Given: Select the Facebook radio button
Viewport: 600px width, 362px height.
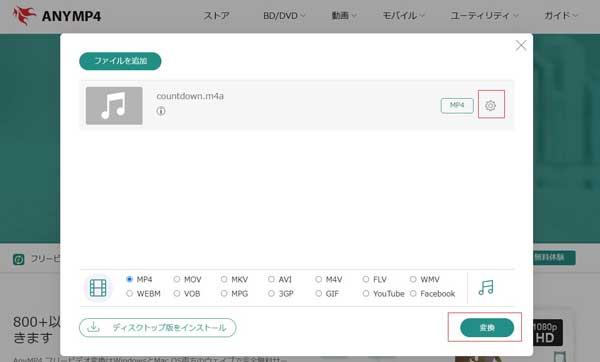Looking at the screenshot, I should pyautogui.click(x=413, y=294).
